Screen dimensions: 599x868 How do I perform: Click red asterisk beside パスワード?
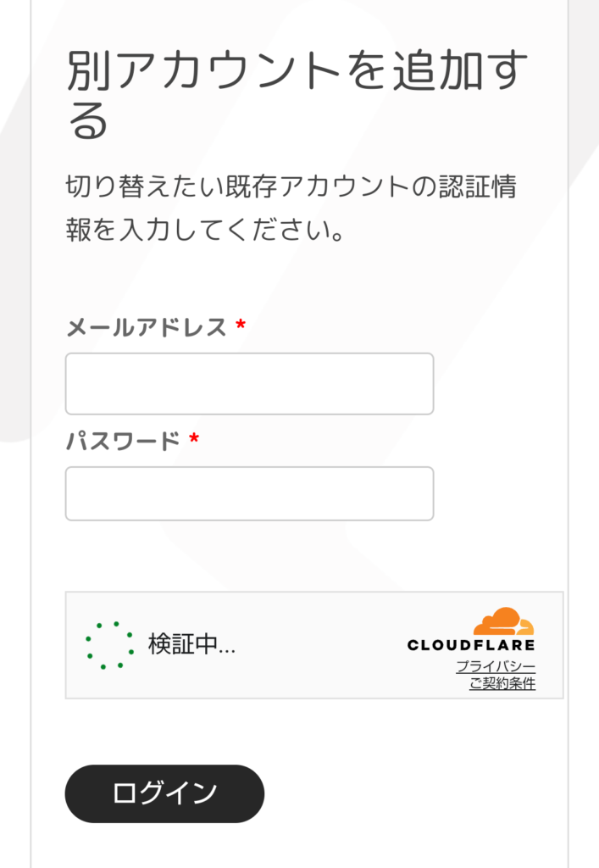(194, 441)
